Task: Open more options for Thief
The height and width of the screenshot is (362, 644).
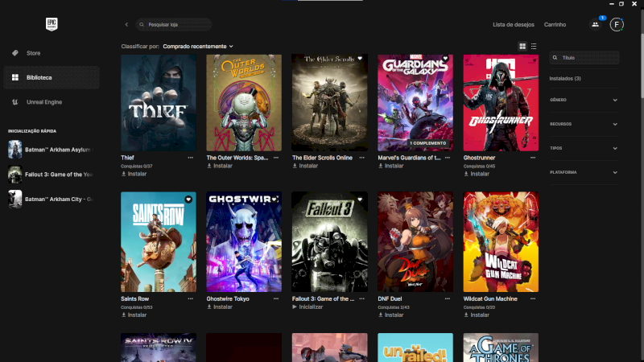Action: tap(191, 158)
